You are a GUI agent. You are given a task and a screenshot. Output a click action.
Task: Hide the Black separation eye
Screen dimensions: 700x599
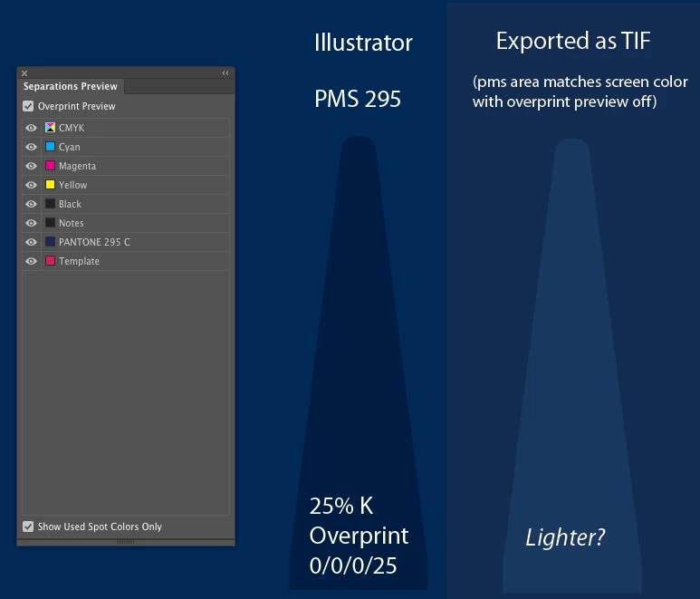32,204
